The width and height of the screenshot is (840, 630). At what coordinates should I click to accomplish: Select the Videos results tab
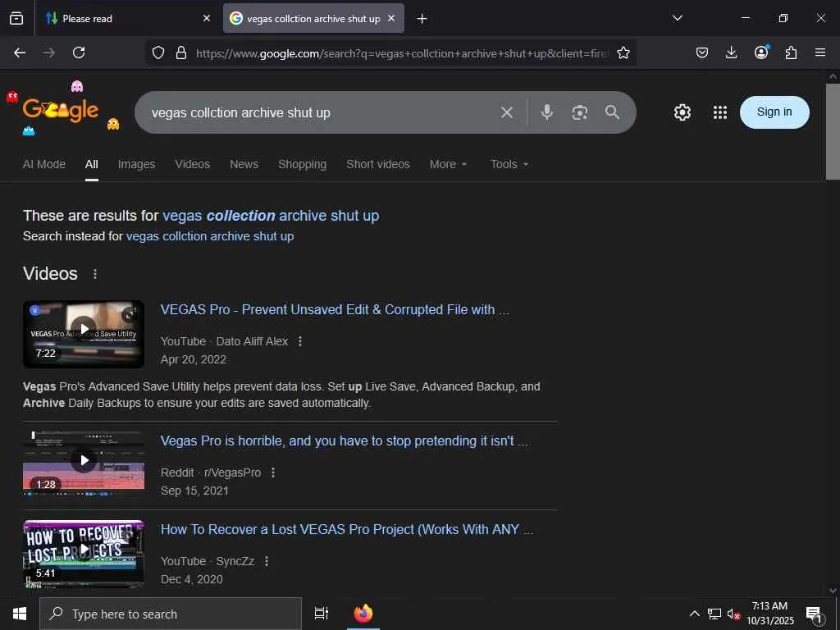tap(192, 164)
